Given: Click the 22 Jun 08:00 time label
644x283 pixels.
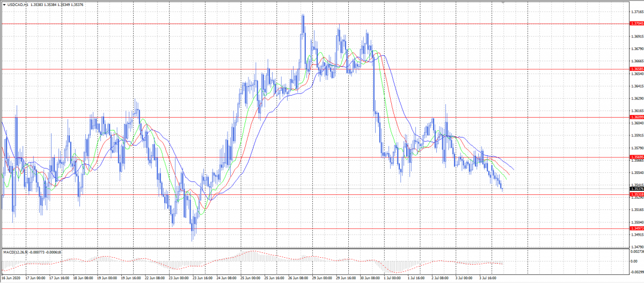Looking at the screenshot, I should (x=155, y=279).
